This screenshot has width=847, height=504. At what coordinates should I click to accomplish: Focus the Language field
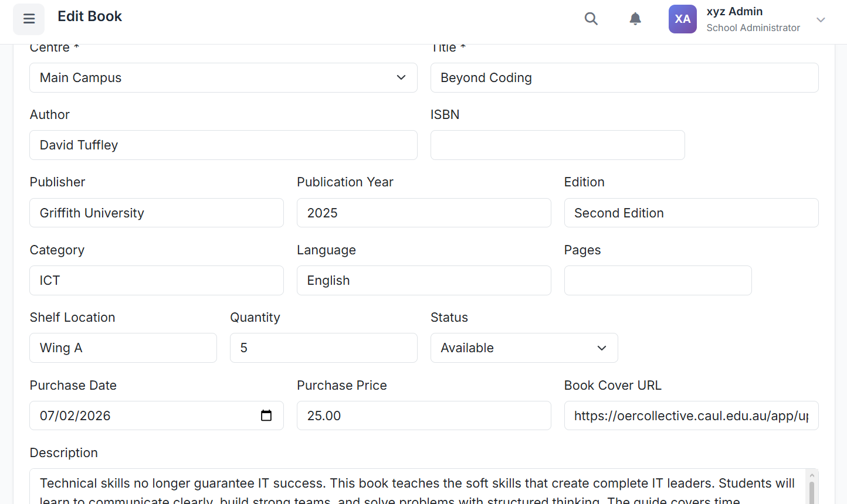[423, 281]
